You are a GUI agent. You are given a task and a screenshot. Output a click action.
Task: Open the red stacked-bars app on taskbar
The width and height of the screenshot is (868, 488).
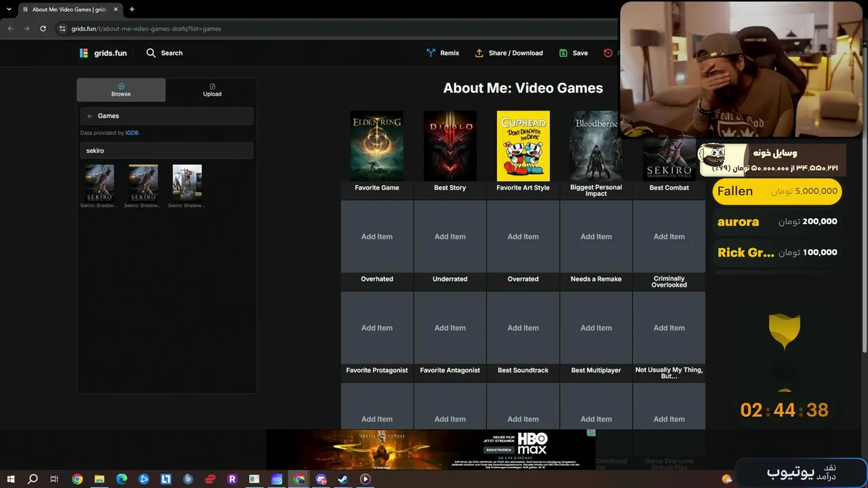(x=210, y=479)
